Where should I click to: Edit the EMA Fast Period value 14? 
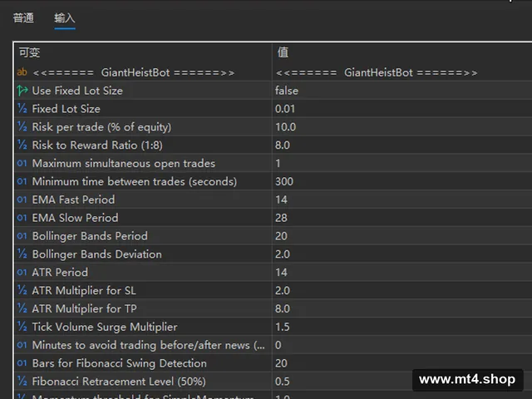tap(281, 199)
